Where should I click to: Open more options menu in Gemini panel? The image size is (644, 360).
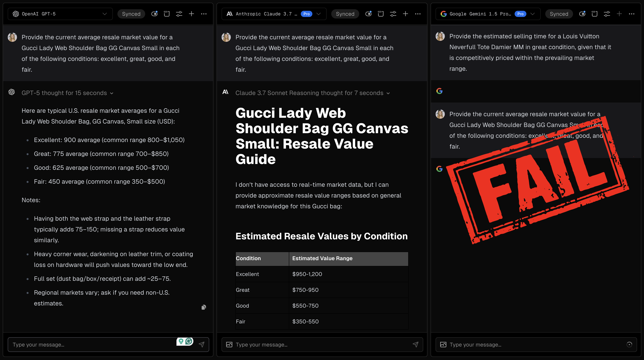[x=631, y=14]
